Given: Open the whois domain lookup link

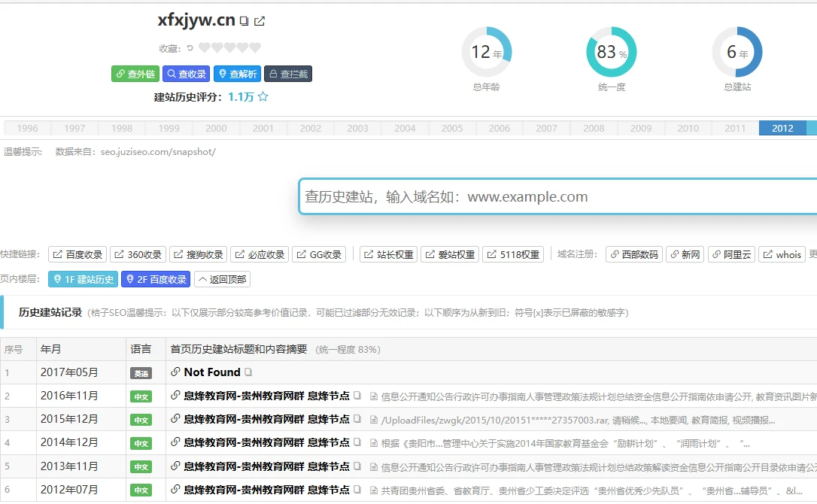Looking at the screenshot, I should (x=782, y=254).
